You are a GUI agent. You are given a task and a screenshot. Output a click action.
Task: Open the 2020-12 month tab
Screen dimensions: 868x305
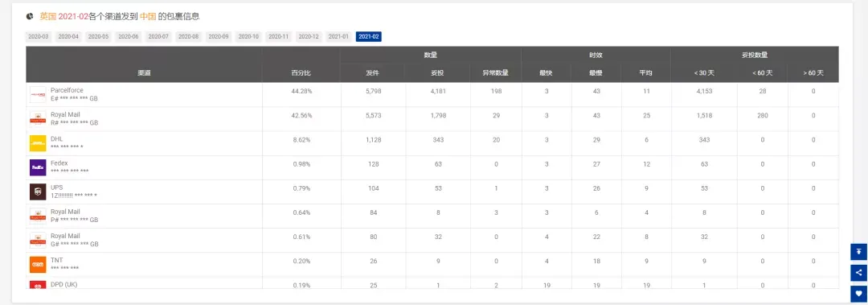(309, 36)
